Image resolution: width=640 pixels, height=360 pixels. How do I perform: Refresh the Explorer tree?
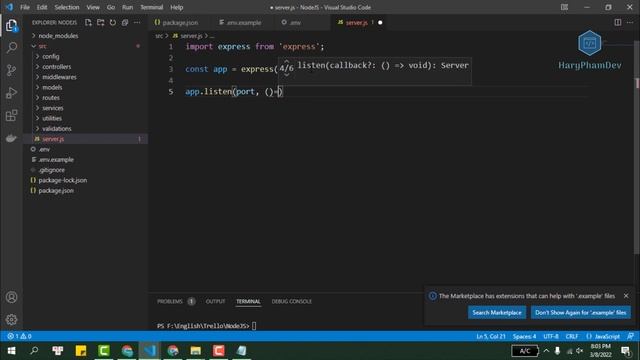[x=113, y=22]
